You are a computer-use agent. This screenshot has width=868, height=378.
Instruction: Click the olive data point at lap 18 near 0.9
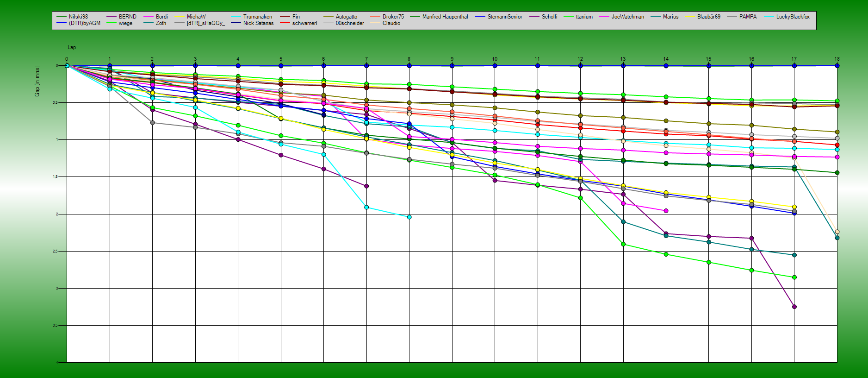837,132
